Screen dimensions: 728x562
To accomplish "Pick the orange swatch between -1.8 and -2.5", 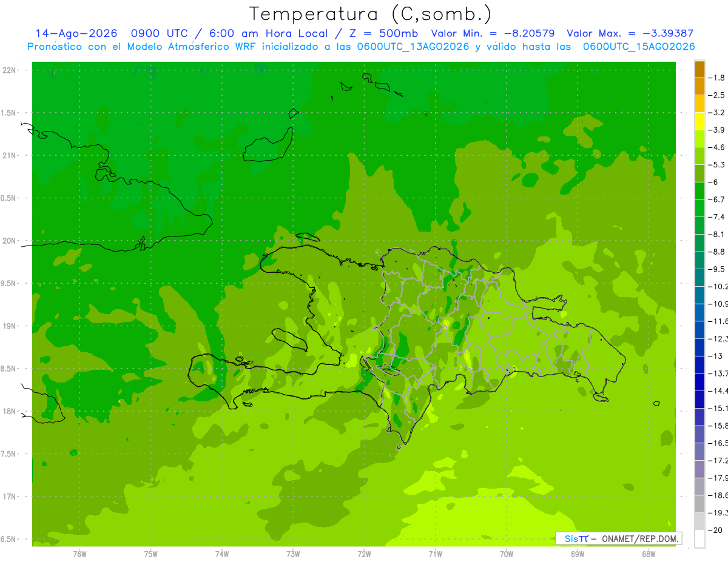I will click(x=699, y=86).
